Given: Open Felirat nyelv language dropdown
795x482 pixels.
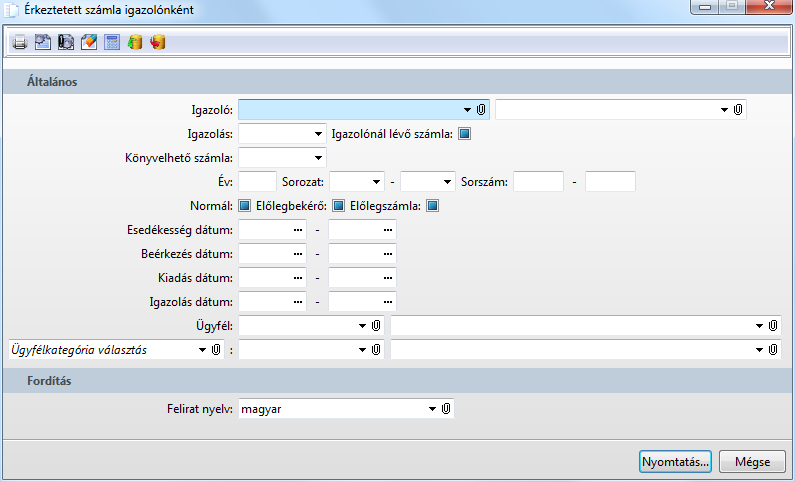Looking at the screenshot, I should [432, 409].
